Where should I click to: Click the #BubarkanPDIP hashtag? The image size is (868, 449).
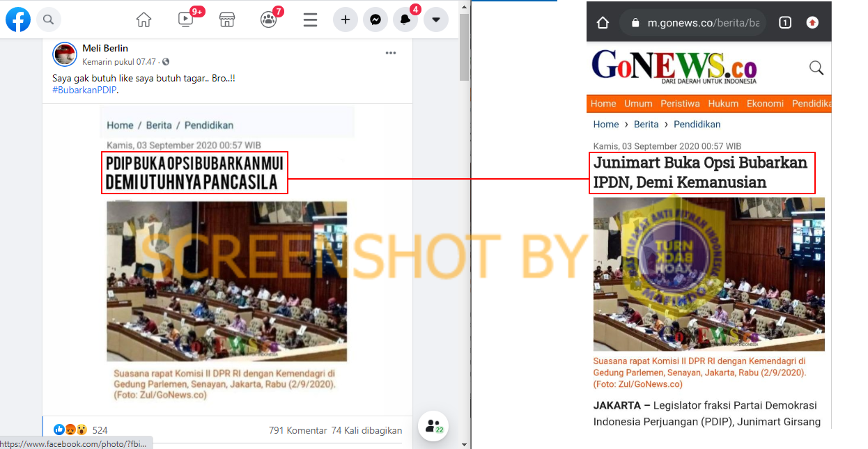coord(84,90)
